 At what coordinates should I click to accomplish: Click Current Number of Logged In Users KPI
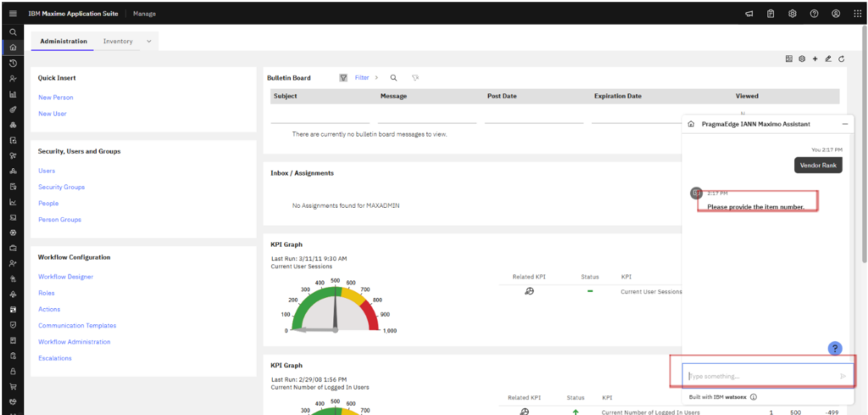click(650, 412)
